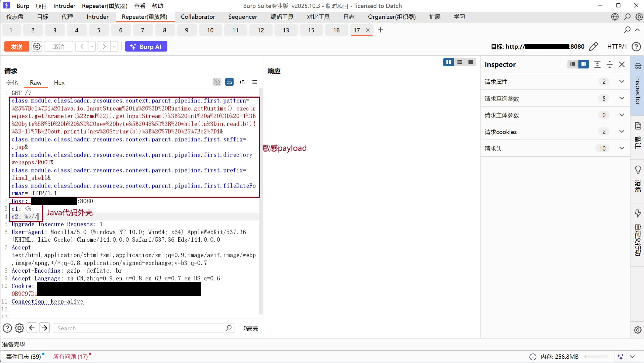Go to the previous request in history
This screenshot has width=644, height=363.
[x=82, y=47]
